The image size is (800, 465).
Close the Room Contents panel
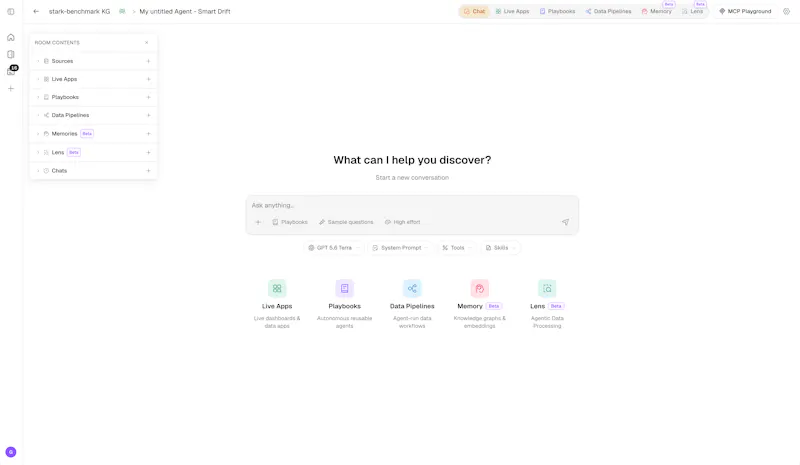[146, 42]
